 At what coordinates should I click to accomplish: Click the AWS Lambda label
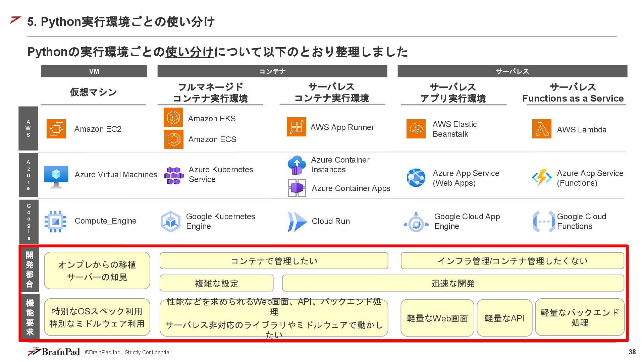coord(582,130)
